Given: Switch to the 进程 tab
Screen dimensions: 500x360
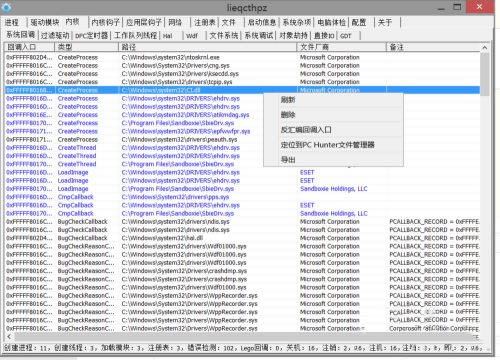Looking at the screenshot, I should point(12,22).
